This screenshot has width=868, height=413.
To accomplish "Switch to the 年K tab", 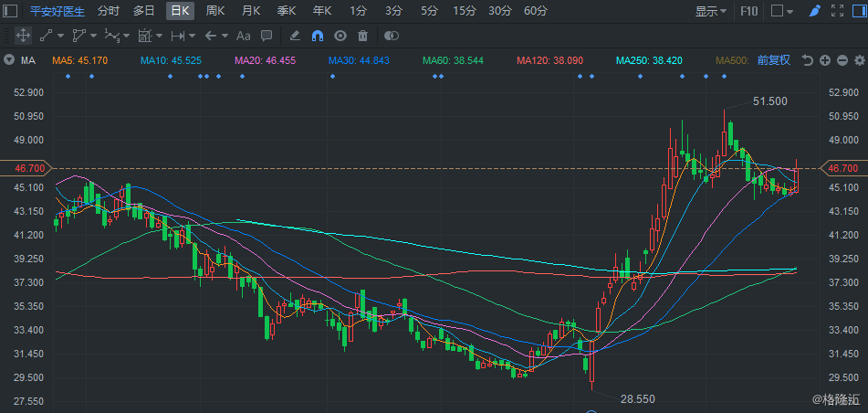I will 321,11.
